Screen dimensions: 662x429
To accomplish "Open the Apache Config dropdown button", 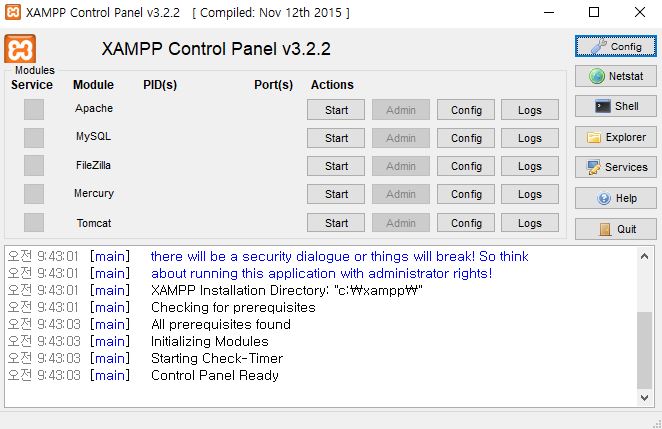I will click(466, 110).
